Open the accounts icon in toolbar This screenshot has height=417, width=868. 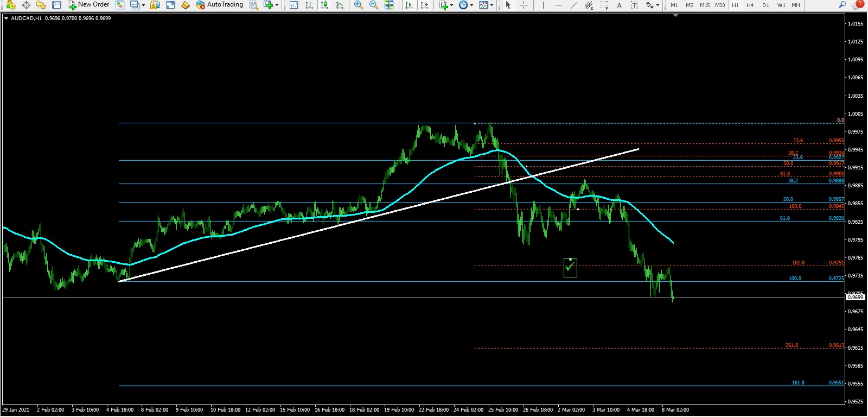[x=11, y=5]
